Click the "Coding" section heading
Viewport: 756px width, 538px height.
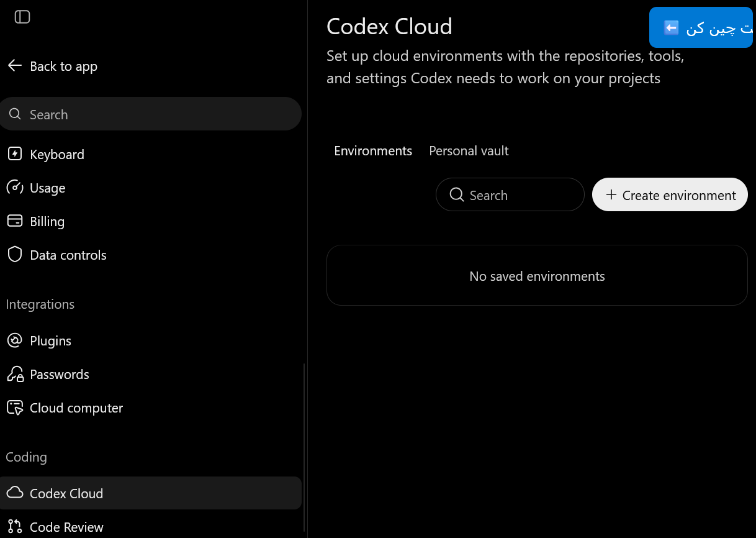pos(26,457)
